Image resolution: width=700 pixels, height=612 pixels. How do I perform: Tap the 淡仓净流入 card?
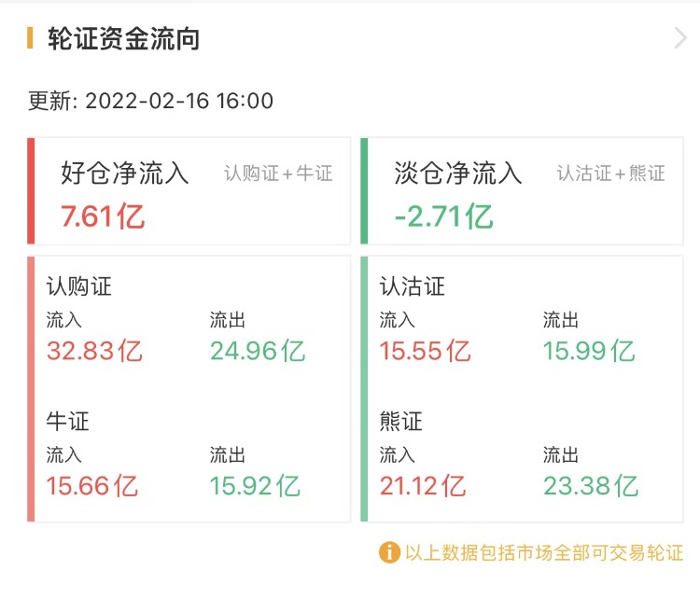pos(523,191)
